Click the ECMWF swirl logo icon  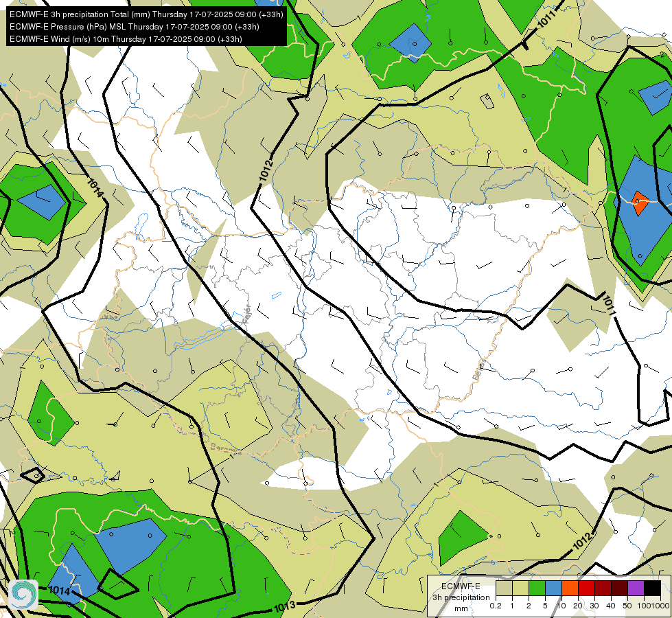(23, 595)
